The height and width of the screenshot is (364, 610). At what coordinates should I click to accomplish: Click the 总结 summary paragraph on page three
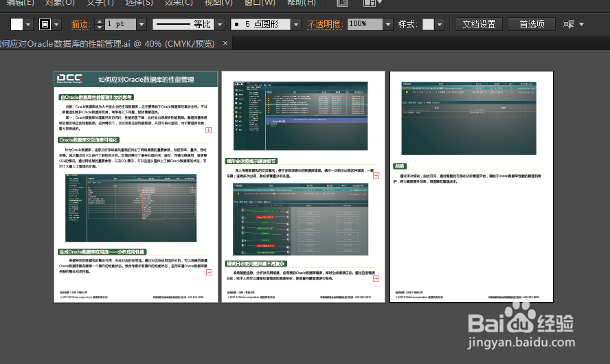pyautogui.click(x=467, y=179)
